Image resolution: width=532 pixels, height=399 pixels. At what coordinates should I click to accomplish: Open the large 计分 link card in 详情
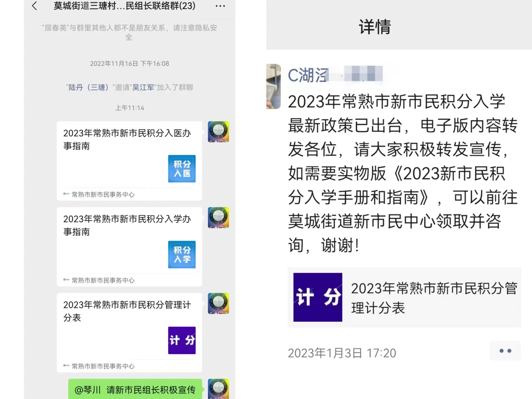pos(404,297)
